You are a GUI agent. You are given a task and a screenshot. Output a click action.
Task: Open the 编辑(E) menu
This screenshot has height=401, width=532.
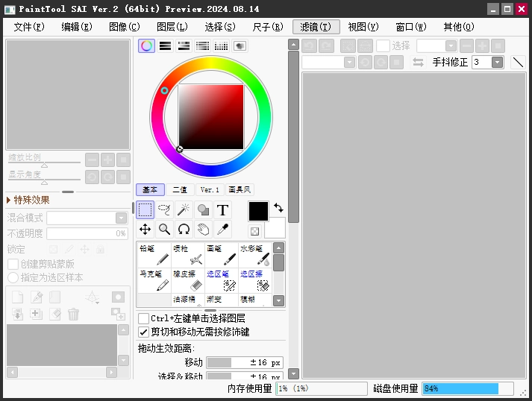77,27
